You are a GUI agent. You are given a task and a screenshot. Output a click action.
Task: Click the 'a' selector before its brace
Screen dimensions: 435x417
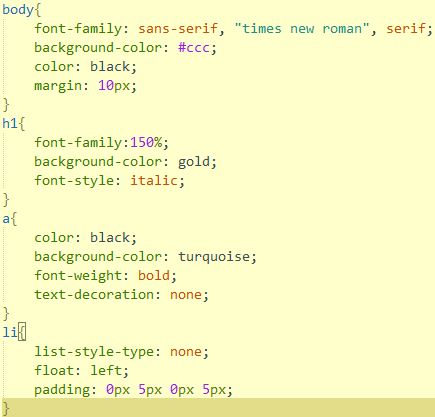[x=6, y=219]
